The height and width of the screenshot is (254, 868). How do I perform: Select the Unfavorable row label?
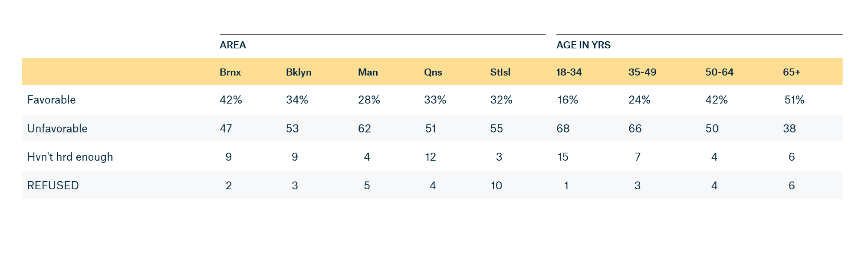[x=57, y=129]
